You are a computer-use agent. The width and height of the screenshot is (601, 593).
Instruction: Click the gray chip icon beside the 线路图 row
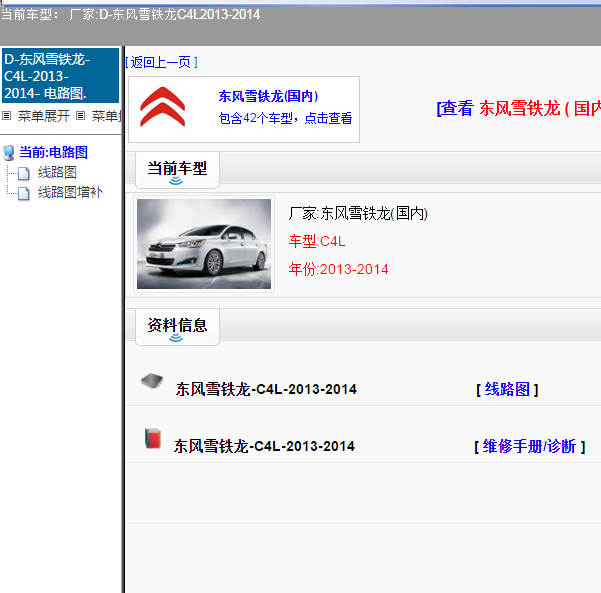(x=152, y=381)
